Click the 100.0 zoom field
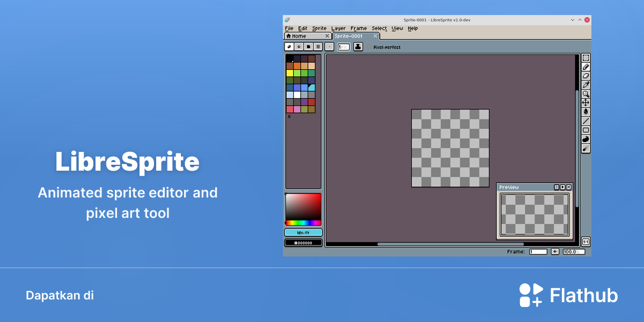 pyautogui.click(x=574, y=251)
